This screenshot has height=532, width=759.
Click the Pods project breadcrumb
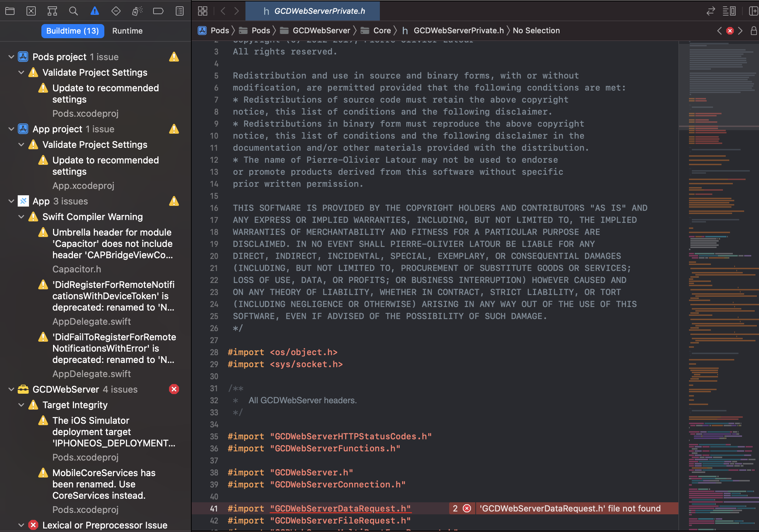click(x=213, y=31)
